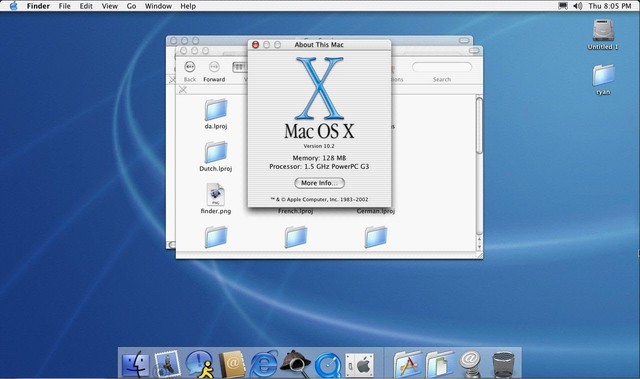This screenshot has height=379, width=640.
Task: Open the Applications folder in the Dock
Action: coord(407,363)
